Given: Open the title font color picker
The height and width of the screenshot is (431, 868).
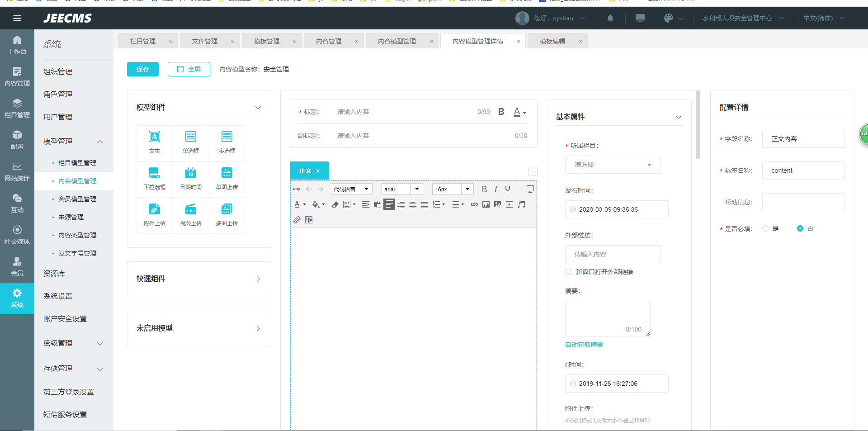Looking at the screenshot, I should click(x=519, y=112).
